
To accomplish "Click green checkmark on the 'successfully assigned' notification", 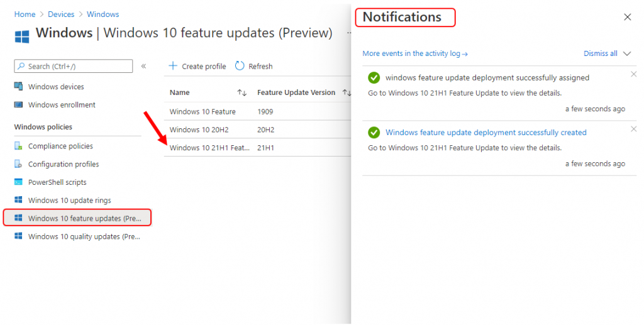I will coord(374,77).
